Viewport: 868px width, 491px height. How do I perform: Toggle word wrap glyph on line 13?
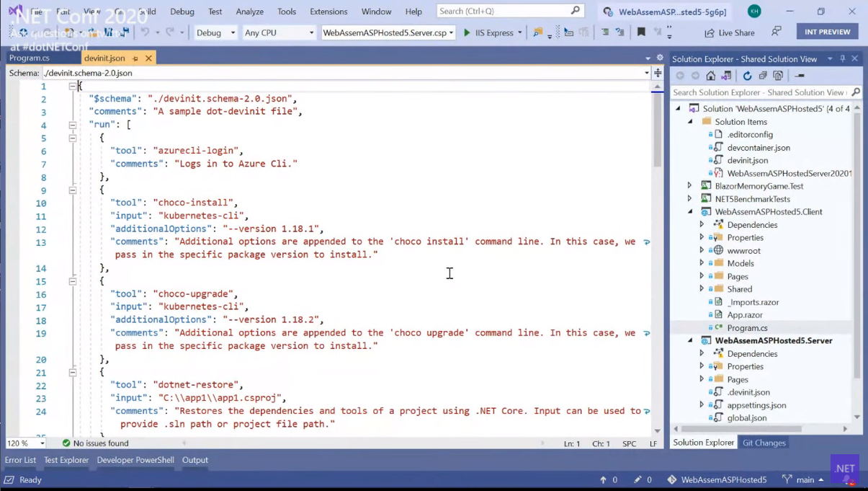click(x=646, y=242)
